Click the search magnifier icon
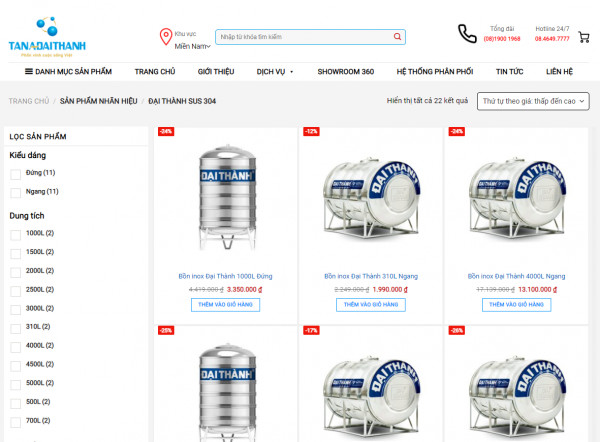Viewport: 600px width, 442px height. tap(397, 37)
